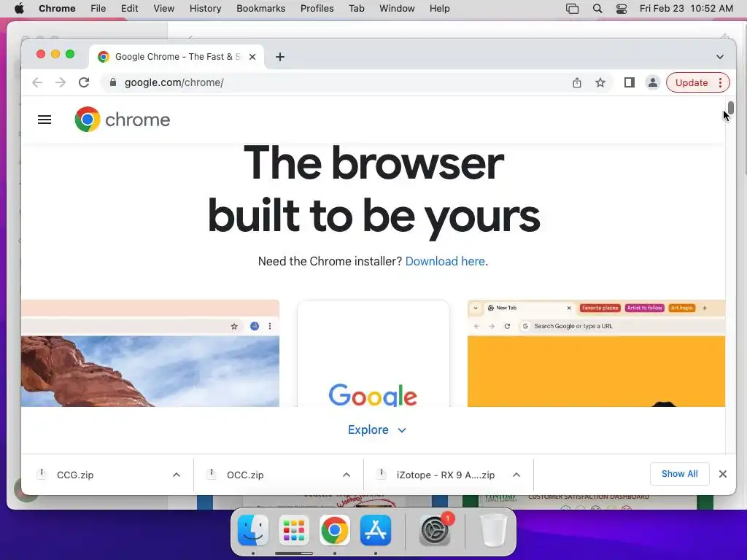Open Spotlight search in menu bar
This screenshot has width=747, height=560.
[597, 9]
